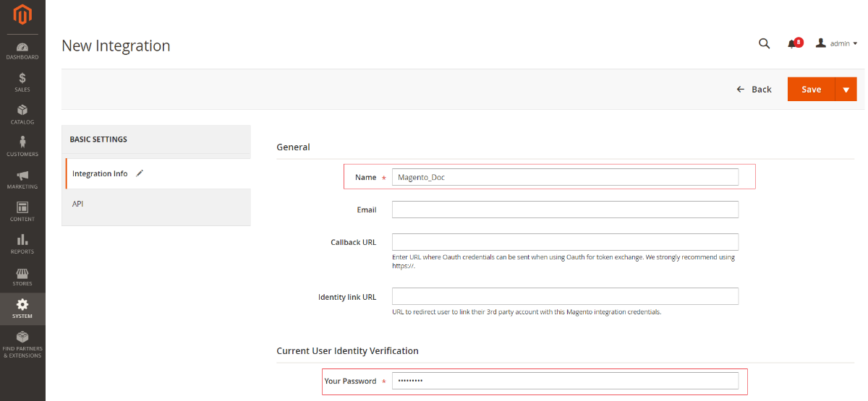Select the Integration Info tab
This screenshot has width=868, height=401.
click(x=101, y=174)
